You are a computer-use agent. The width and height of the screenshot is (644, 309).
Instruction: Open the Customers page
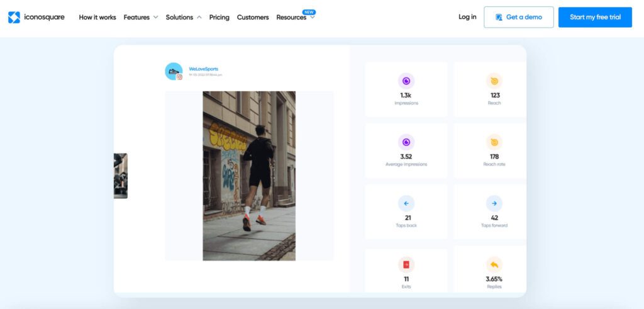pos(253,17)
